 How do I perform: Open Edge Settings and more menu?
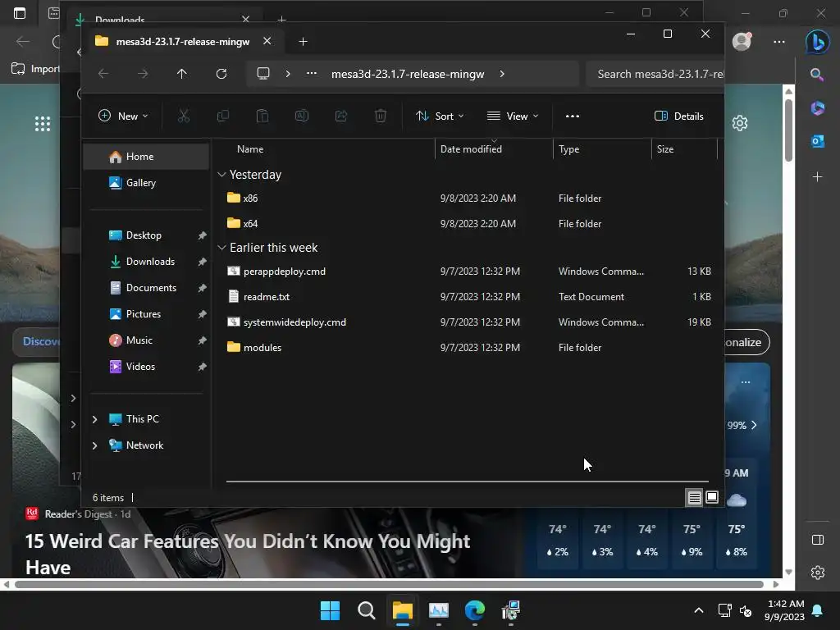tap(779, 41)
